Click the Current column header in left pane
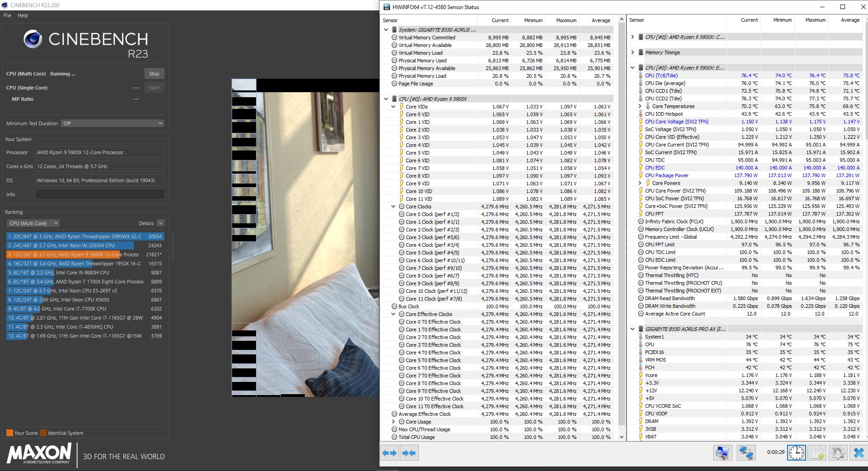 (494, 20)
